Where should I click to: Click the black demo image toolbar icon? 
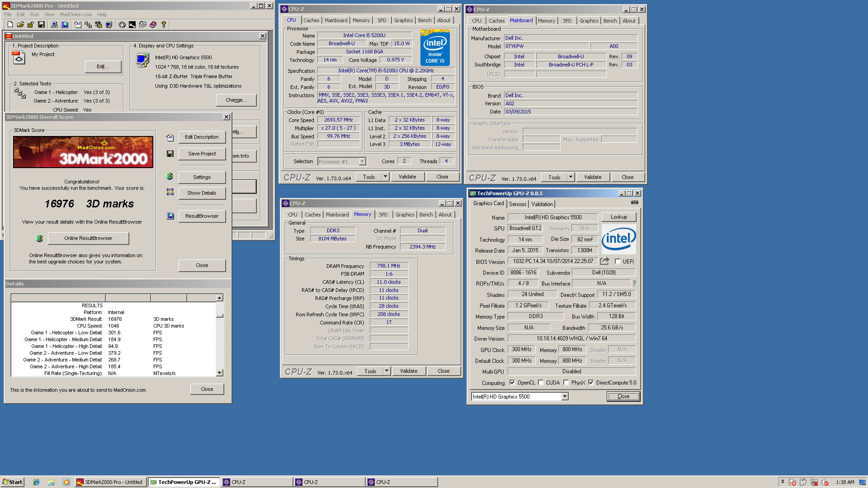pos(132,24)
